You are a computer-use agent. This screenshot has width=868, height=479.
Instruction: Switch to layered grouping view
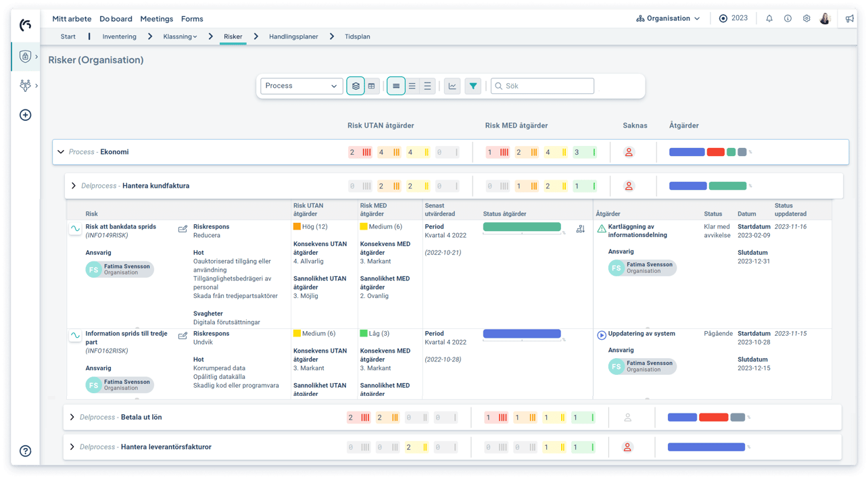356,86
